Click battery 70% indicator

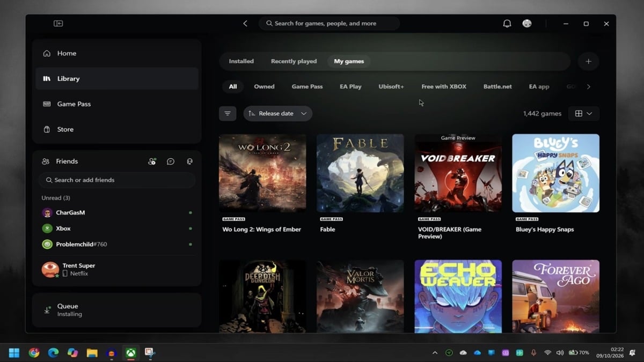click(x=579, y=353)
